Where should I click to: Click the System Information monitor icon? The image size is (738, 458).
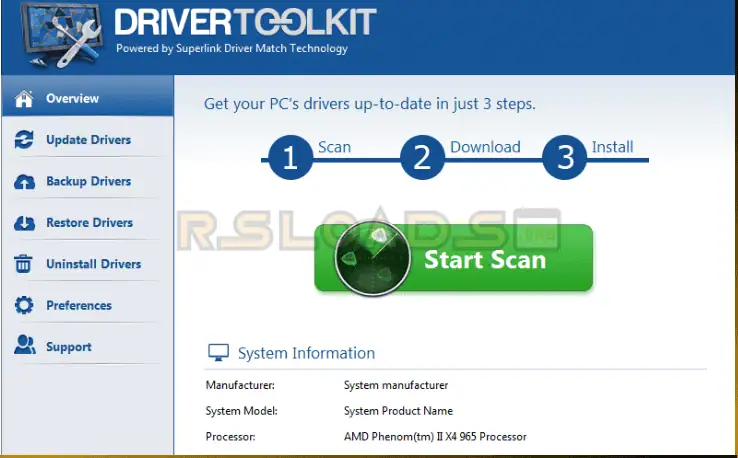pyautogui.click(x=218, y=352)
